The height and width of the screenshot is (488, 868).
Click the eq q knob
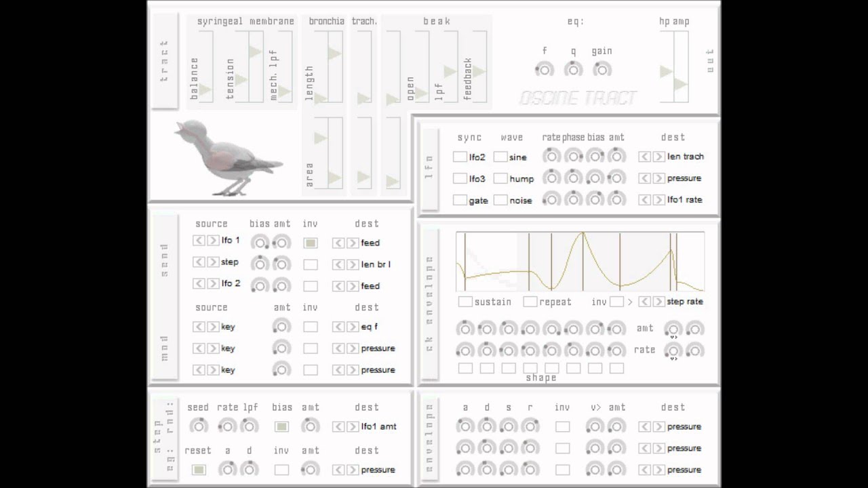pos(573,69)
